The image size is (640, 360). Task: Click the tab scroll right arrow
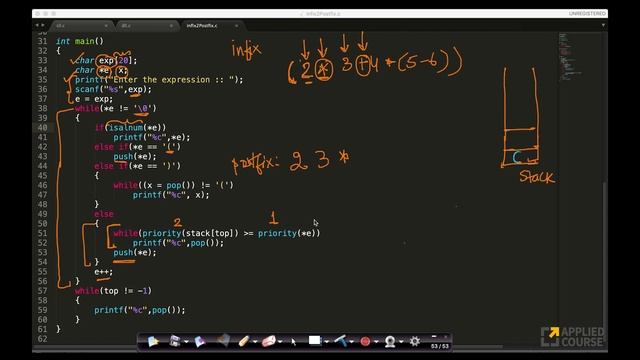coord(42,25)
